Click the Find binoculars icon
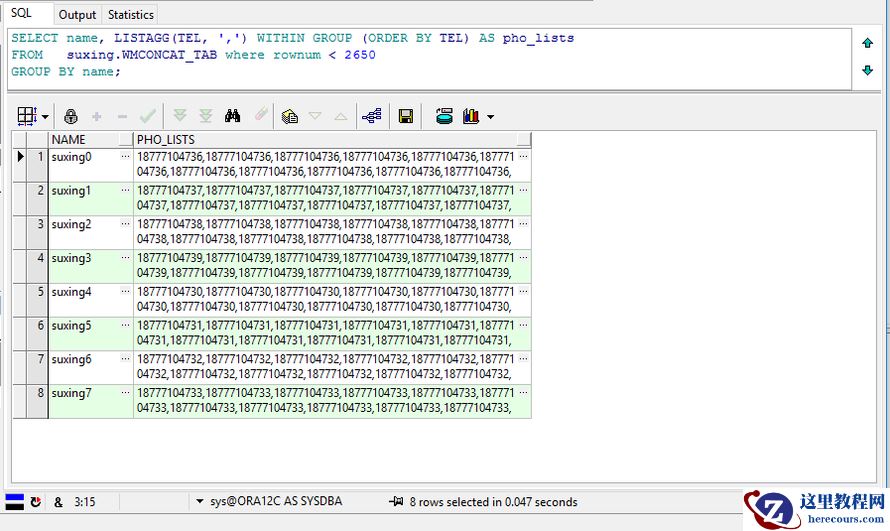Viewport: 890px width, 531px height. pyautogui.click(x=233, y=116)
